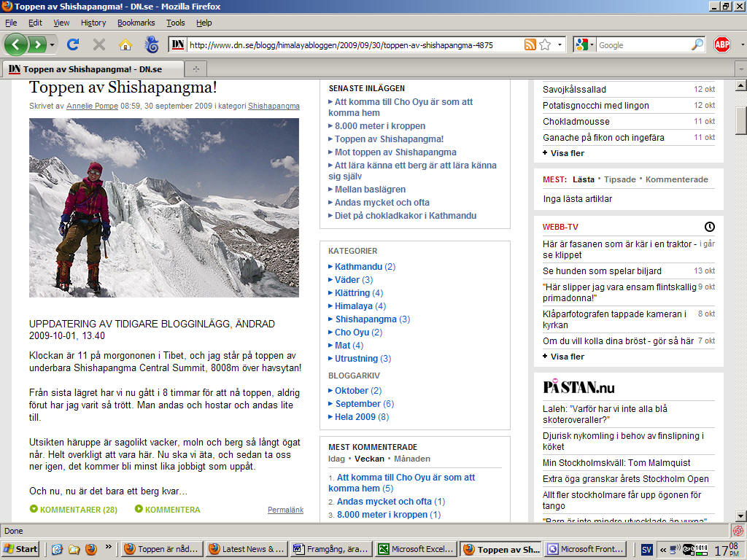Run search with the magnifying glass icon
This screenshot has height=560, width=747.
(697, 44)
